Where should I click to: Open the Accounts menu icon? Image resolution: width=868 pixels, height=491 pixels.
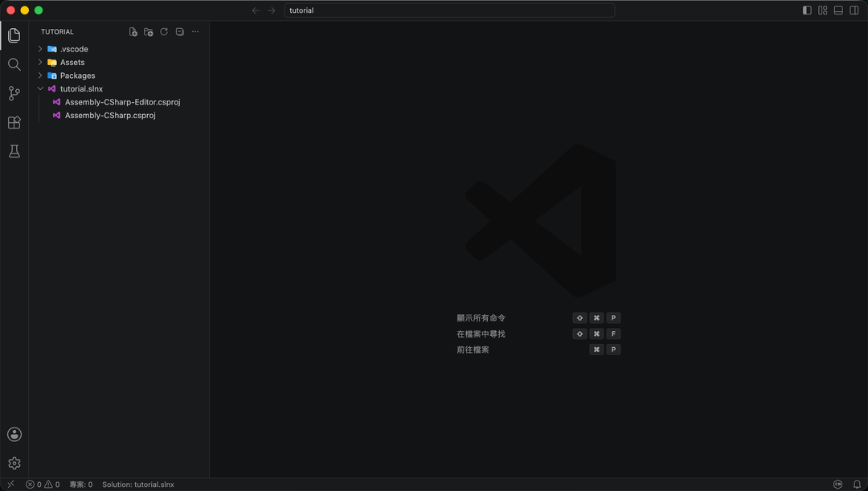point(14,435)
